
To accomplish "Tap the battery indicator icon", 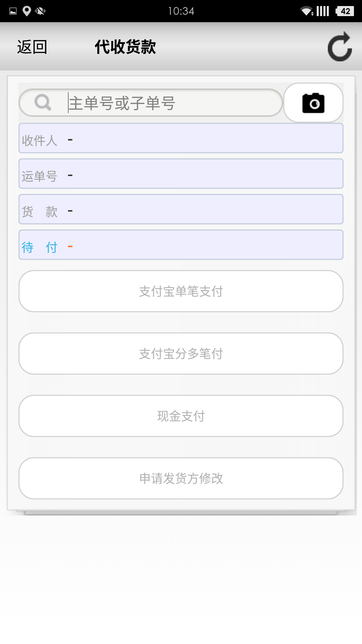I will (x=345, y=11).
